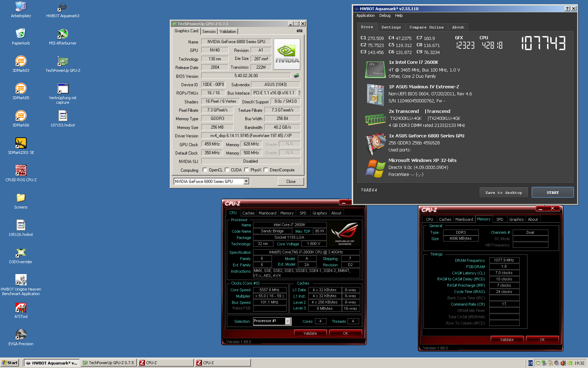Image resolution: width=588 pixels, height=368 pixels.
Task: Click Validate in right CPU-Z memory window
Action: coord(507,340)
